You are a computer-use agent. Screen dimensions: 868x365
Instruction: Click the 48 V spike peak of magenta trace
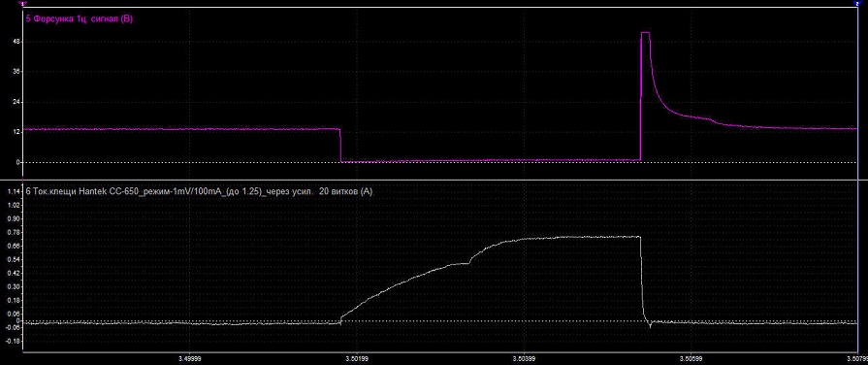645,33
